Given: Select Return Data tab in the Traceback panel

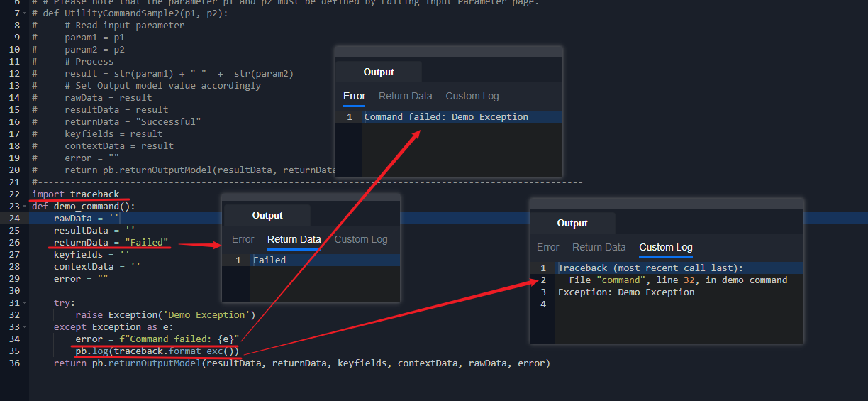Looking at the screenshot, I should pos(599,247).
